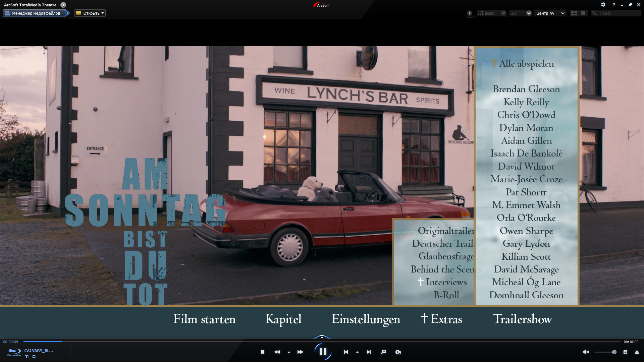
Task: Open the SimHD Выкл. dropdown
Action: pyautogui.click(x=491, y=13)
